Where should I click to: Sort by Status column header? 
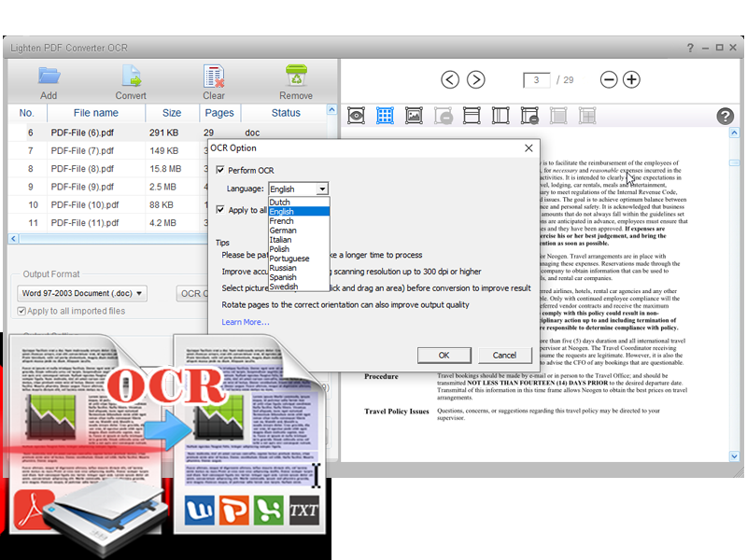(x=286, y=113)
